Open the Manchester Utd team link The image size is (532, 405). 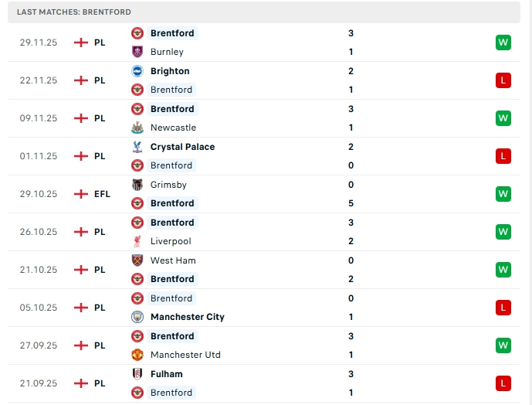185,355
